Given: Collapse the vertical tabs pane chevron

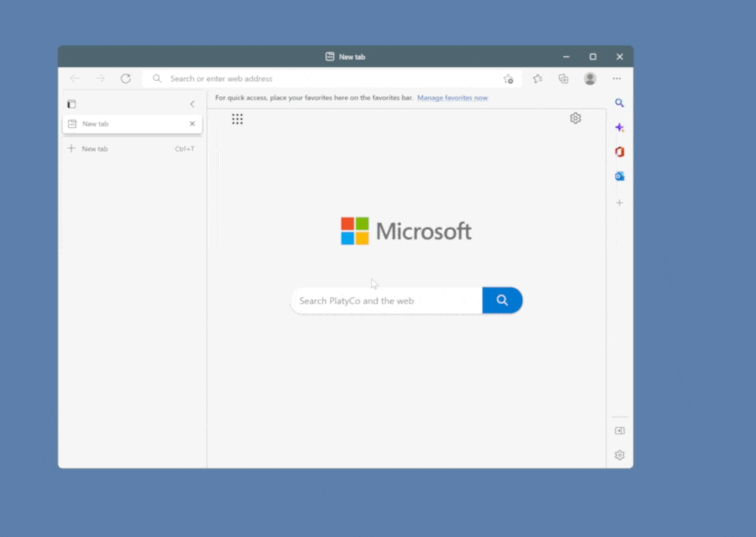Looking at the screenshot, I should click(x=192, y=104).
